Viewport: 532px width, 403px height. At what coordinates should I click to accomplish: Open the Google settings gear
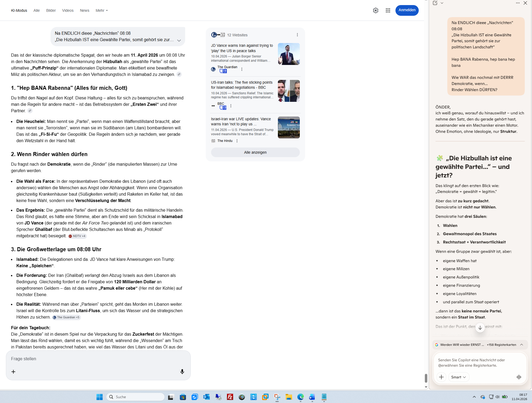375,10
